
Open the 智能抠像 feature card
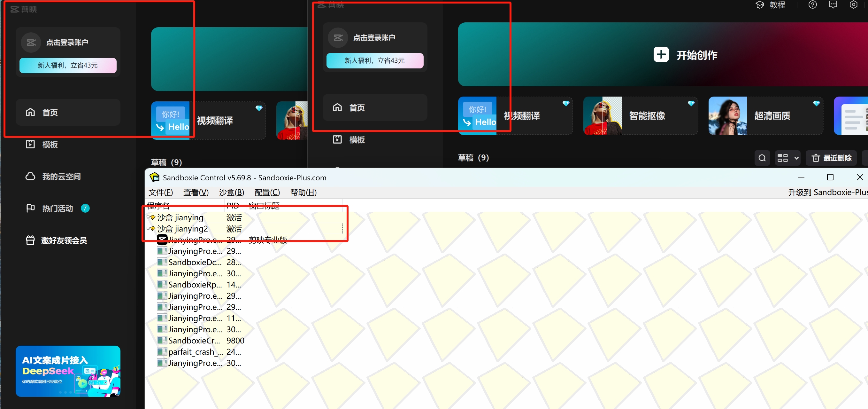(x=641, y=116)
